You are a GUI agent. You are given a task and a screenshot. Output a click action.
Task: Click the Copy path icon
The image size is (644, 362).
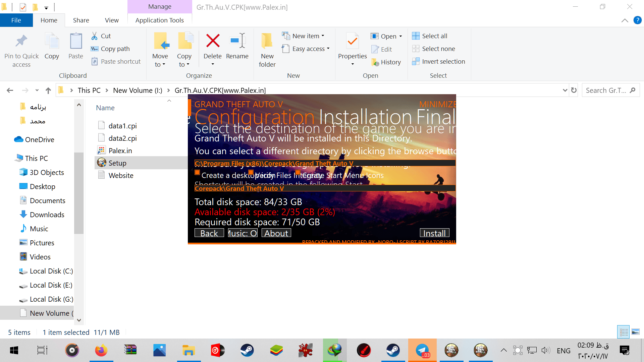95,49
